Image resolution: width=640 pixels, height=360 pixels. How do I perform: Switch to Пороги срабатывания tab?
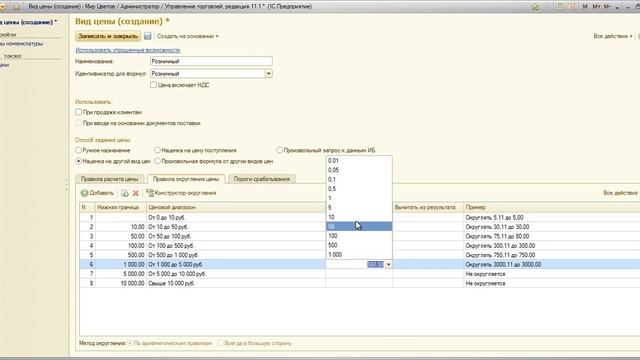coord(262,179)
